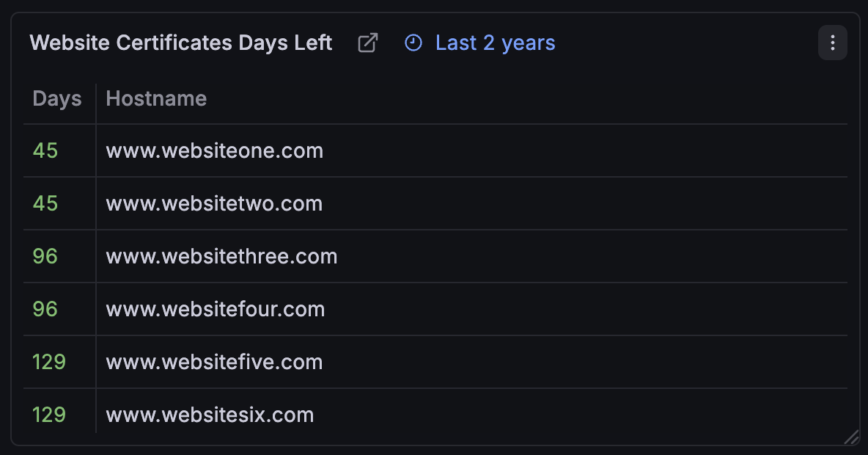Open the panel's three-dot kebab menu
Screen dimensions: 868x455
click(832, 43)
